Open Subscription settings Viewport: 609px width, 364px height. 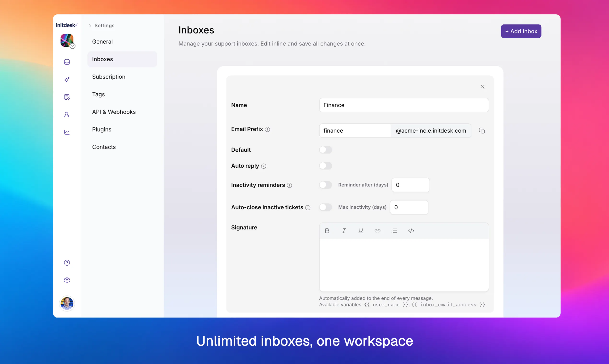[x=122, y=77]
